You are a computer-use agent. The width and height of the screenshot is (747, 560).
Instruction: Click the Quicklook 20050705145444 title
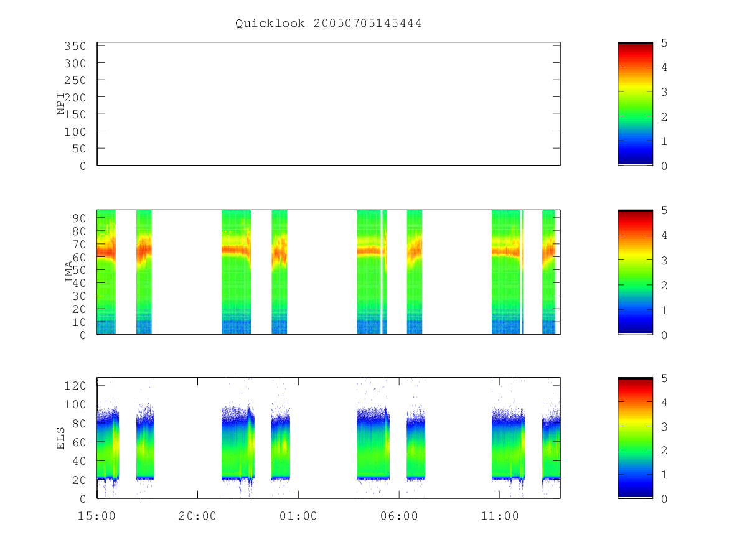tap(329, 24)
